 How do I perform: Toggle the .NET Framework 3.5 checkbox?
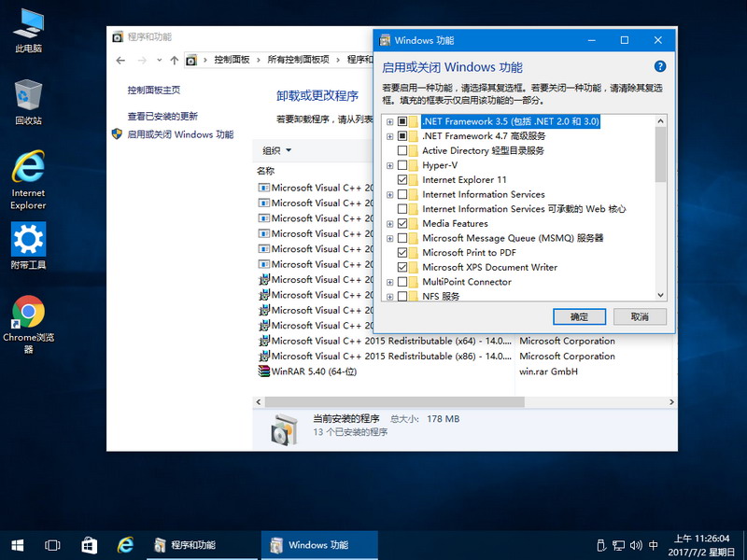click(x=402, y=121)
